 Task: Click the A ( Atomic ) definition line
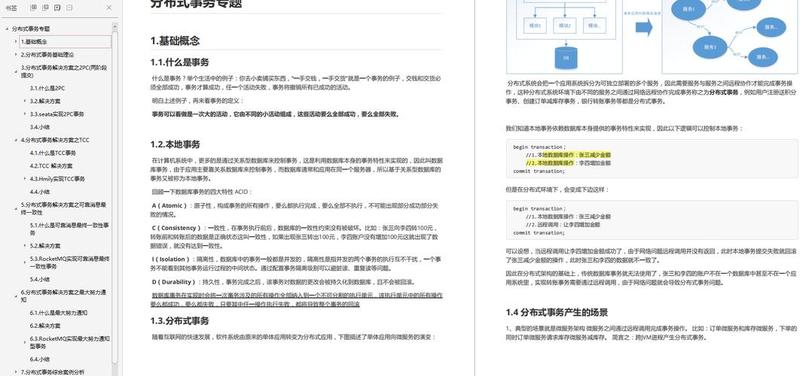(295, 209)
